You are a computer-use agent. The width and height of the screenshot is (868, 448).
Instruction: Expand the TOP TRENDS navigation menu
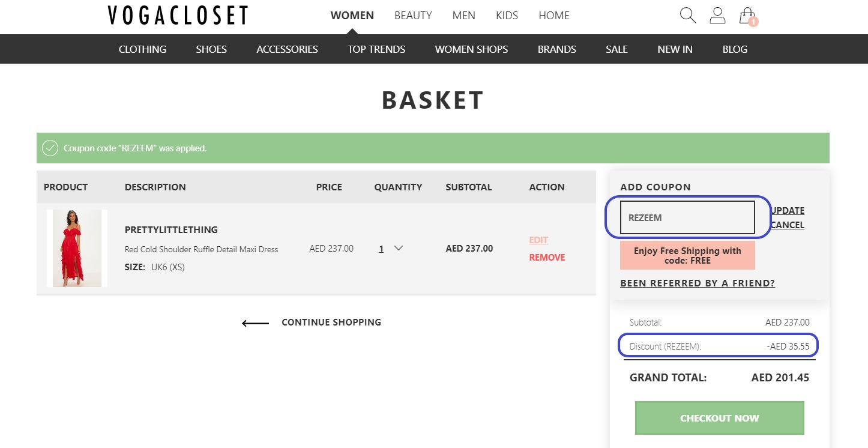pos(376,49)
